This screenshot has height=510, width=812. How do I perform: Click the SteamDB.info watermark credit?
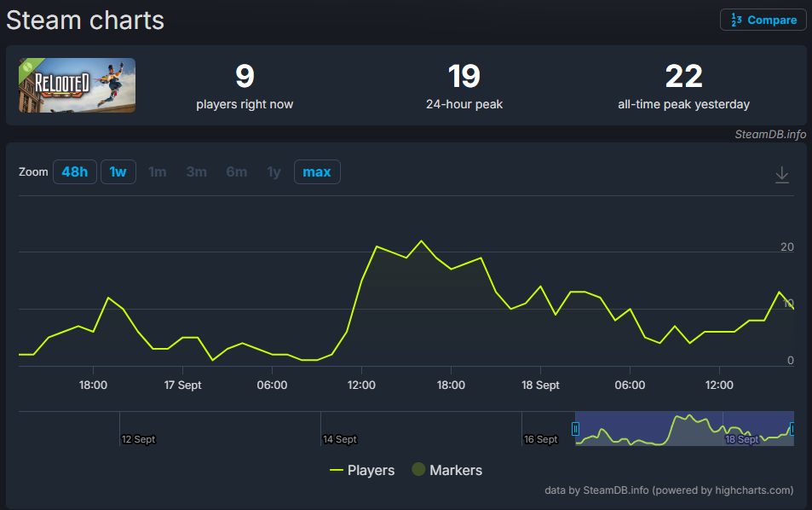tap(770, 134)
